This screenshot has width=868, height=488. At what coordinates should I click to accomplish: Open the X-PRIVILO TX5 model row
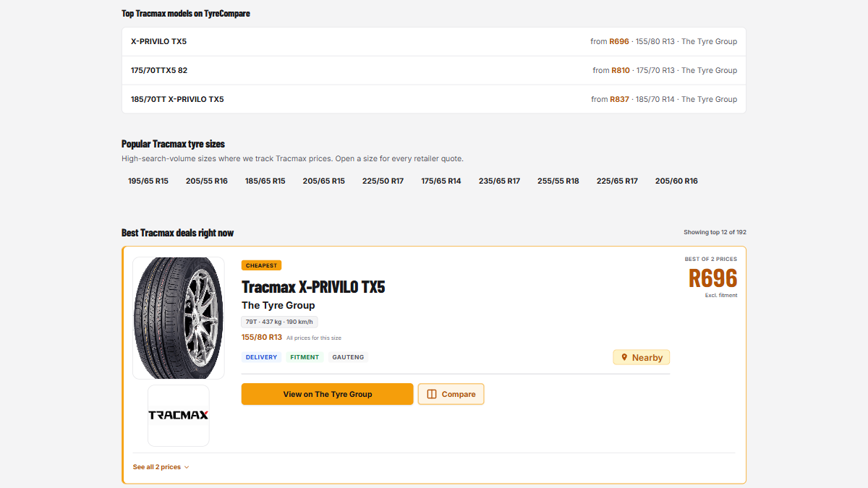[434, 42]
